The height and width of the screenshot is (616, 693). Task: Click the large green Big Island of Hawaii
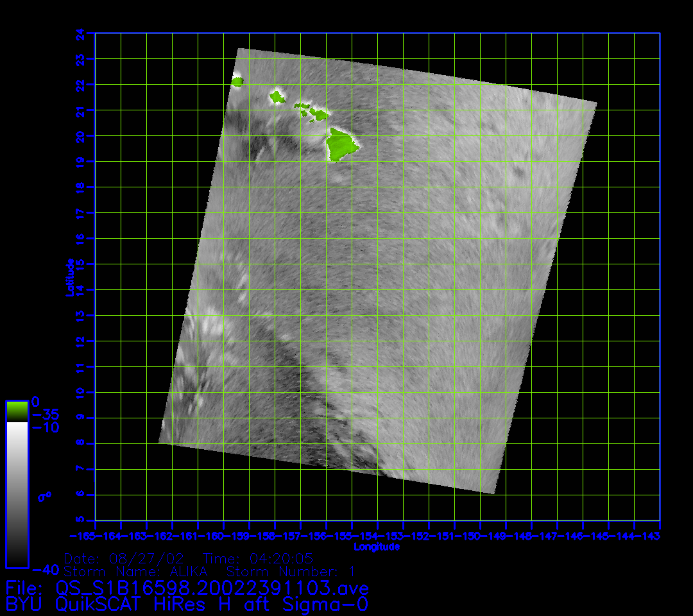tap(341, 144)
